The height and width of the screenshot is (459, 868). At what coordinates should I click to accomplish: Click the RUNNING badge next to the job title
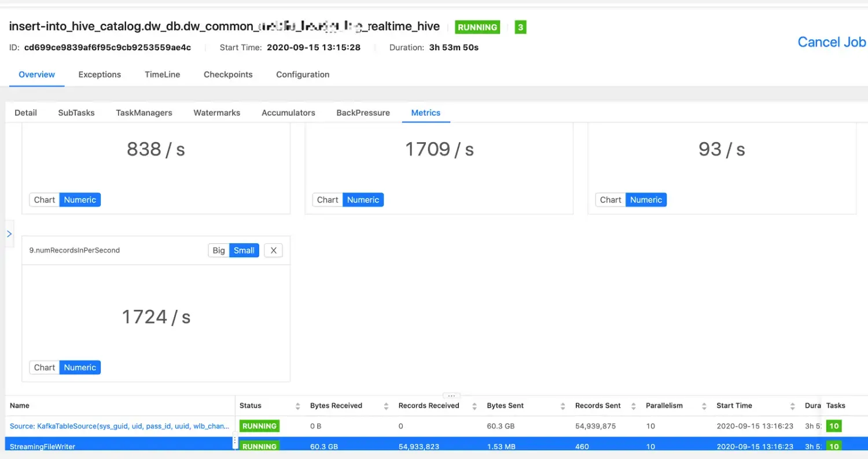[477, 27]
